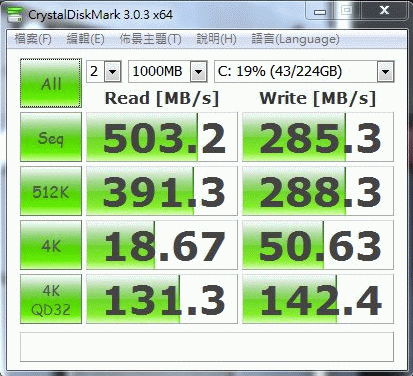Start the 512K benchmark test
The width and height of the screenshot is (413, 376).
tap(51, 191)
